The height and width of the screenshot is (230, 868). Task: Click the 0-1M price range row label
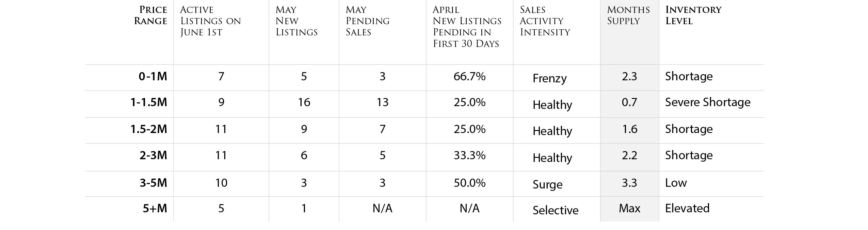[153, 76]
